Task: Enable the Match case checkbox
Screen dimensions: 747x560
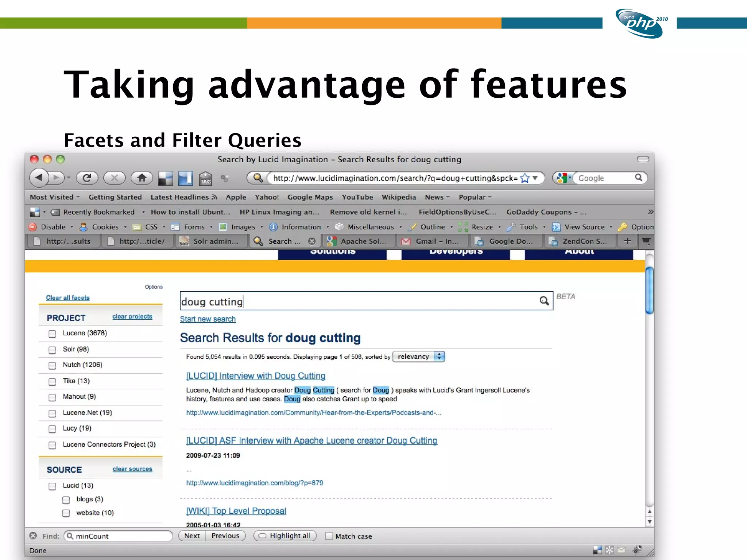Action: pyautogui.click(x=329, y=536)
